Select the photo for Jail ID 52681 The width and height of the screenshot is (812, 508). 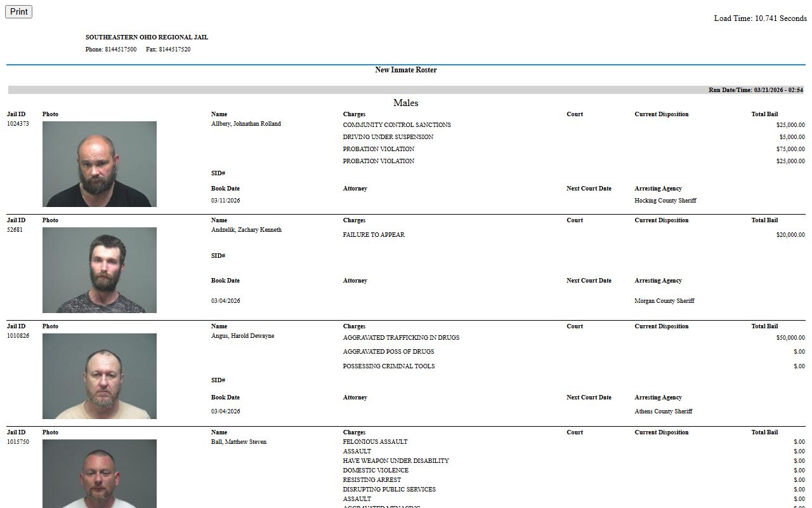click(100, 270)
